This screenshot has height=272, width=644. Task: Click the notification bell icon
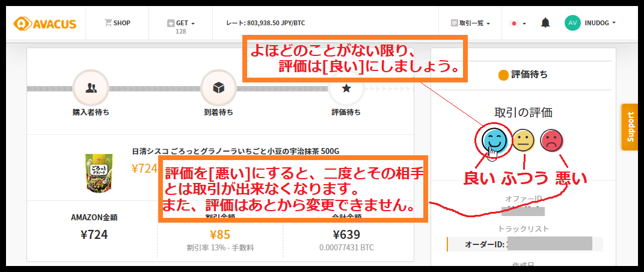545,23
